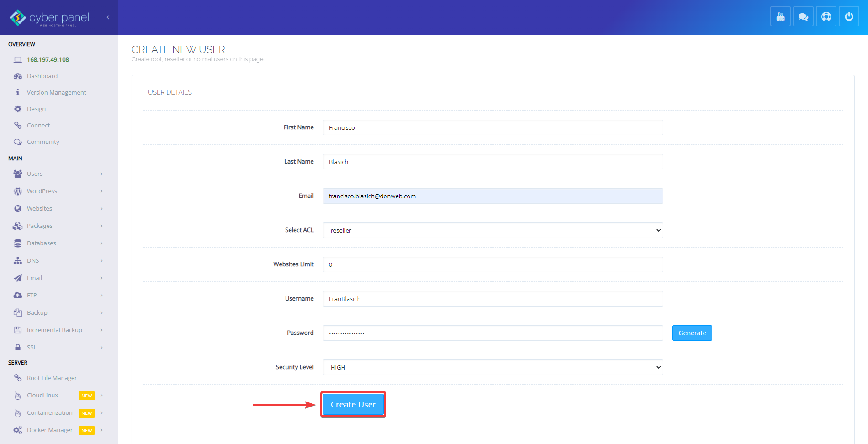Click the power/logout icon
The image size is (868, 444).
[849, 16]
